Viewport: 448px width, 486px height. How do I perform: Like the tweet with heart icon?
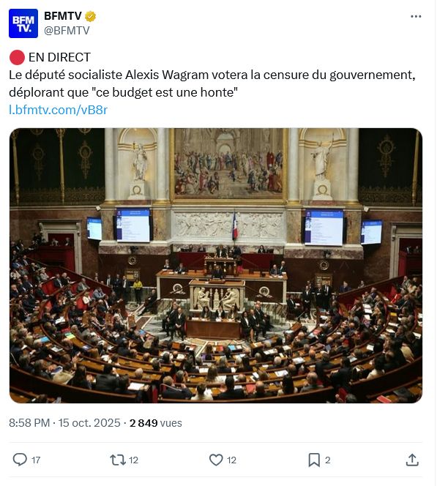[216, 460]
